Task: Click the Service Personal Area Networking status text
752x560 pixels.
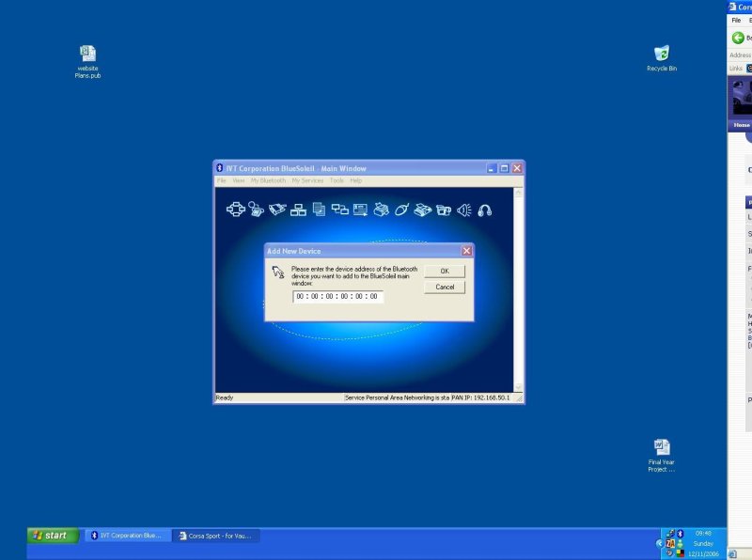Action: [397, 397]
